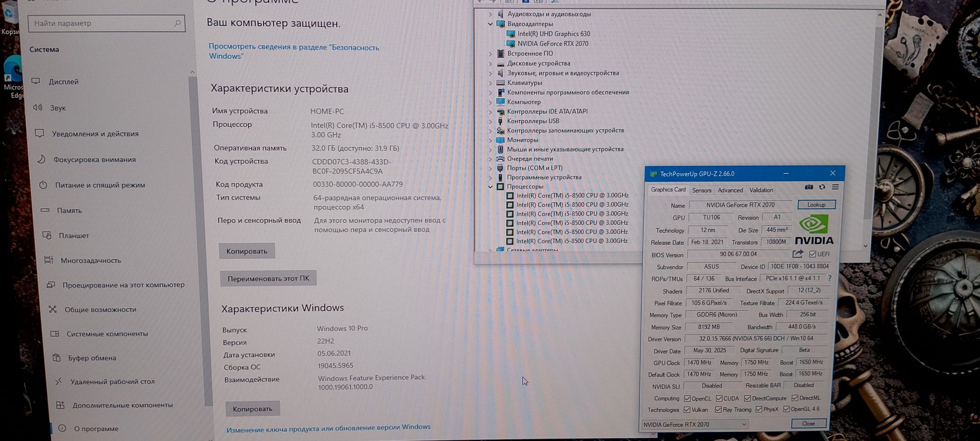This screenshot has width=980, height=441.
Task: Open link Просмотреть сведения в разделе Безопасность Windows
Action: pyautogui.click(x=294, y=51)
